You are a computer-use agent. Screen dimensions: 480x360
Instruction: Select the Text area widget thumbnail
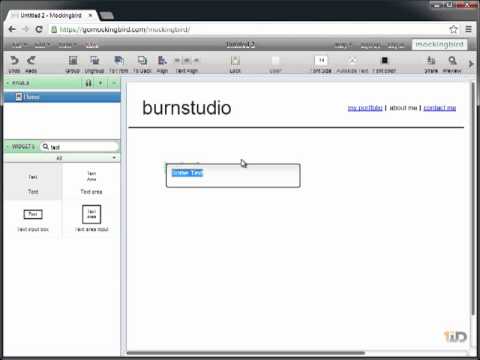(91, 183)
